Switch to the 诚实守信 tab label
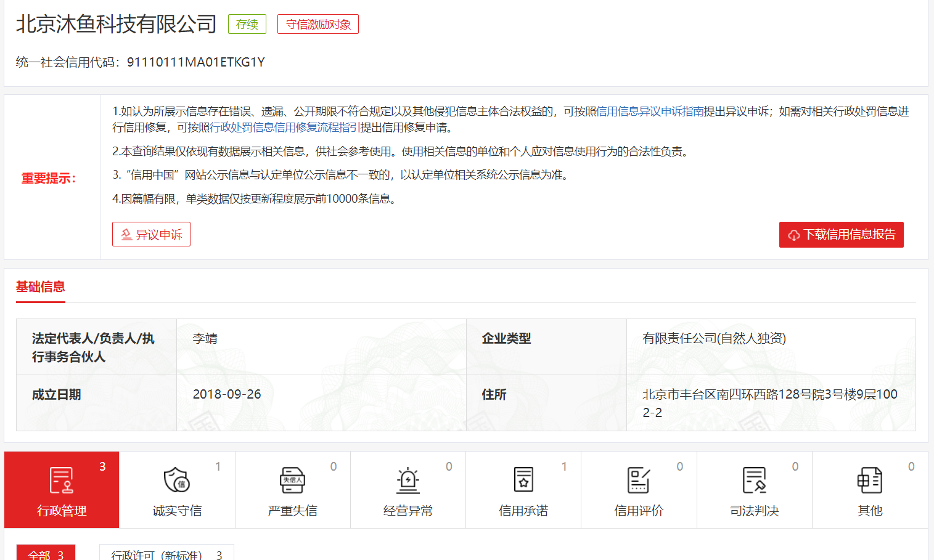 click(177, 511)
